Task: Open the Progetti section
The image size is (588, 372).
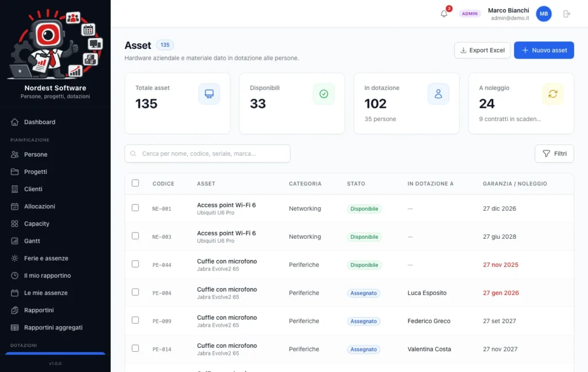Action: (x=55, y=172)
